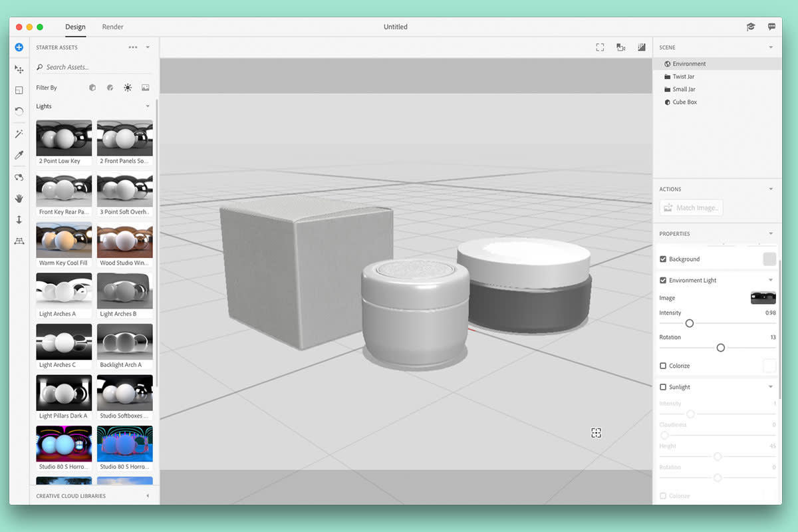Click the Match Image button
The height and width of the screenshot is (532, 798).
point(691,208)
